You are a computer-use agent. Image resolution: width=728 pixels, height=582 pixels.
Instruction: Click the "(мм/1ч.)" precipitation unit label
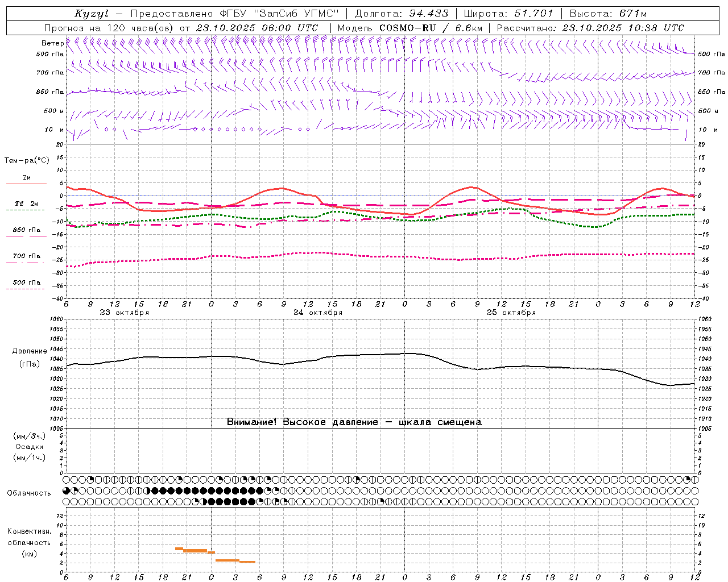pos(30,457)
